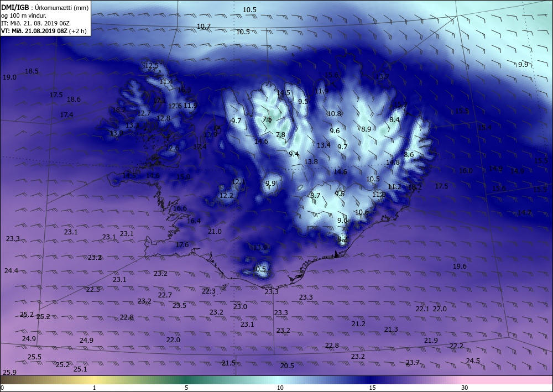The image size is (553, 392).
Task: Click the 'VT: Mið. 21.08.2019 08Z (+2 h)' line
Action: [44, 30]
